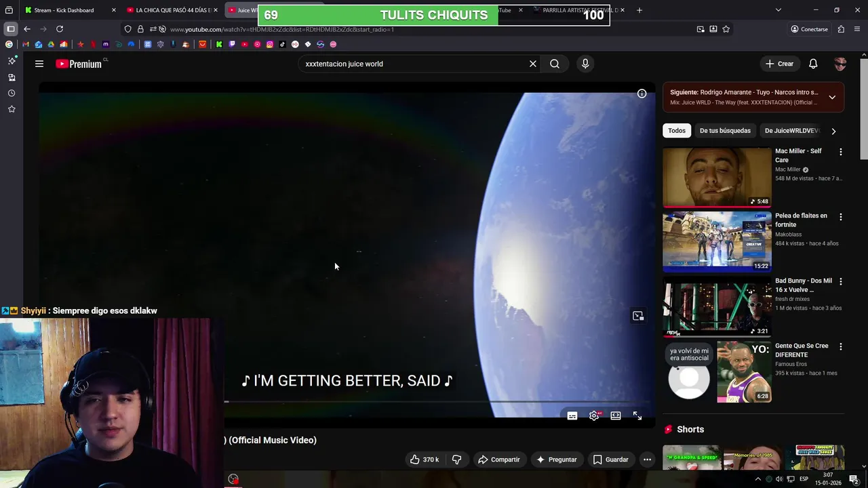Like the video with 370 k
Viewport: 868px width, 488px height.
pos(424,460)
